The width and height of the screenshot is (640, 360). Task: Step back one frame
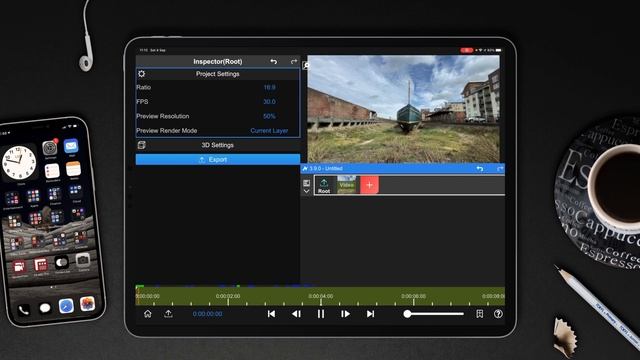click(x=296, y=314)
